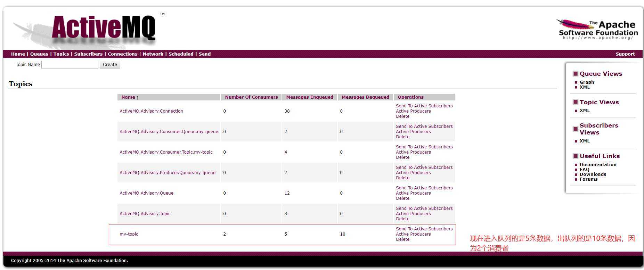The width and height of the screenshot is (644, 270).
Task: Open the Queue Views XML link
Action: 585,87
